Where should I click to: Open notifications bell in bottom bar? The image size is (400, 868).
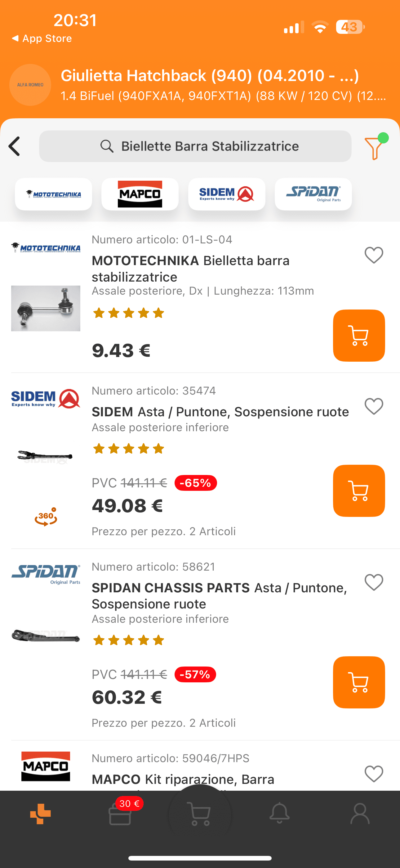[x=279, y=813]
